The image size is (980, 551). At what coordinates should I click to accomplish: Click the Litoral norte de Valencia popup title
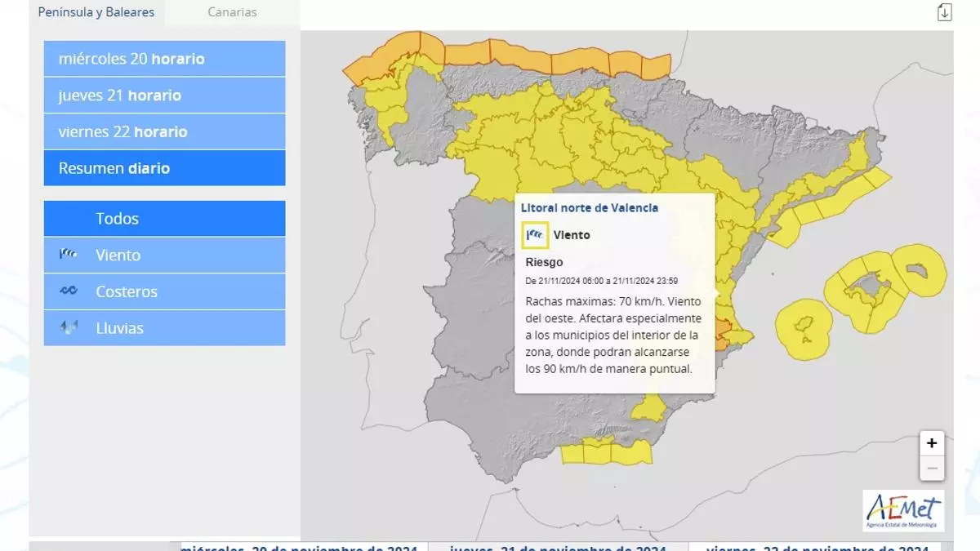coord(589,208)
